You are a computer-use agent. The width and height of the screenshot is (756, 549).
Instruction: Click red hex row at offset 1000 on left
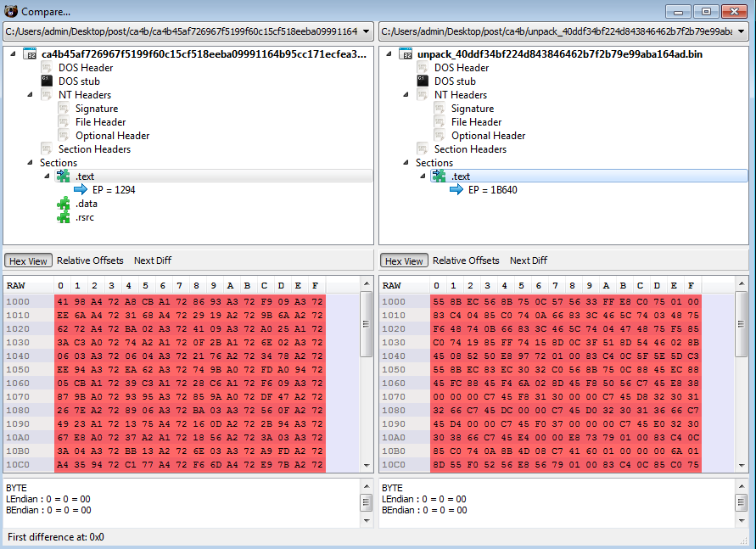[x=188, y=302]
